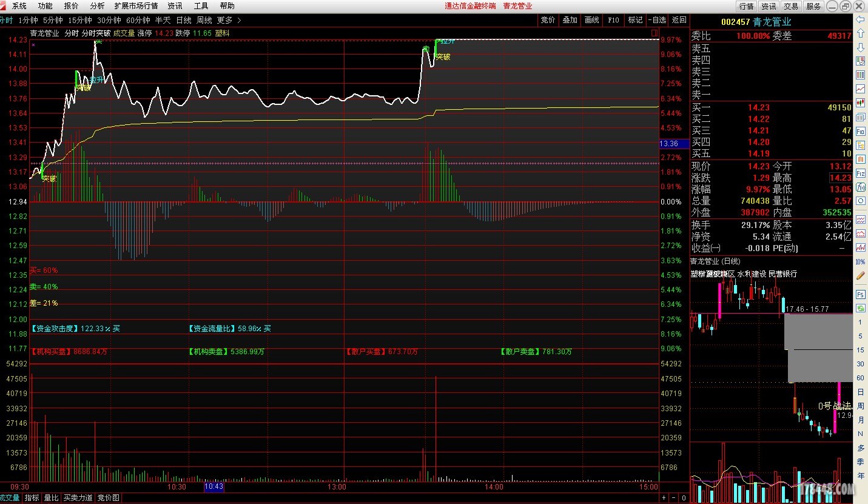Image resolution: width=868 pixels, height=504 pixels.
Task: Click the 行情 button at top right
Action: point(746,6)
